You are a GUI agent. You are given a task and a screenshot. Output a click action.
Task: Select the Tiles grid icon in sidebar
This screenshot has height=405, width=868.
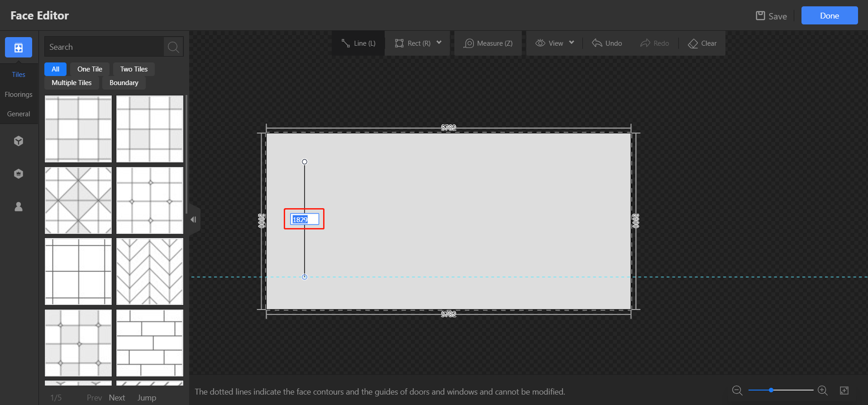19,48
